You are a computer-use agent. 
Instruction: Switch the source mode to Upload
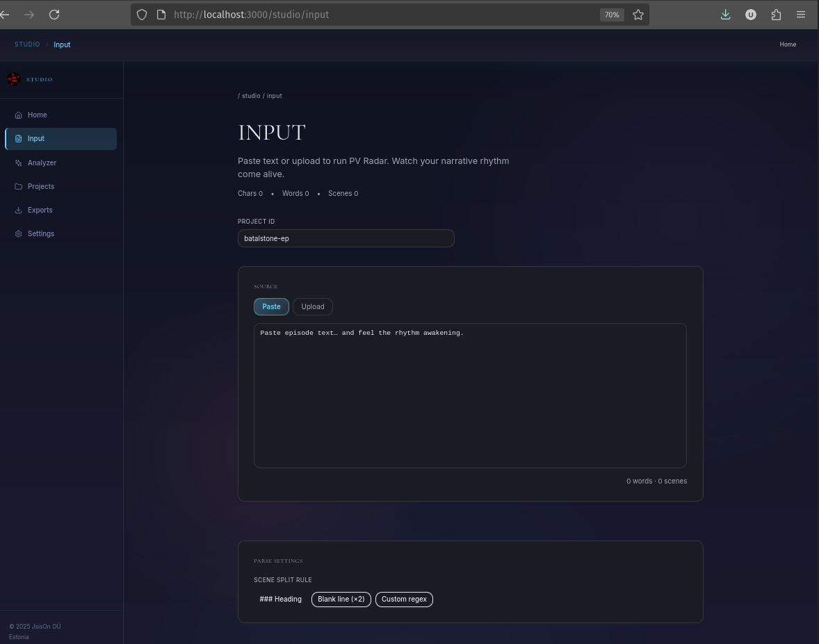point(312,306)
